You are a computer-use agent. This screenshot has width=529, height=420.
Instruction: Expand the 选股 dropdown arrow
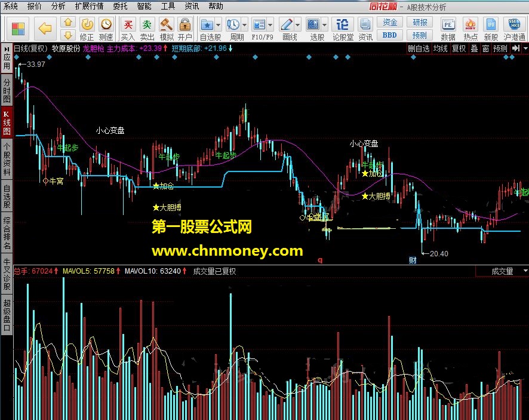click(324, 24)
